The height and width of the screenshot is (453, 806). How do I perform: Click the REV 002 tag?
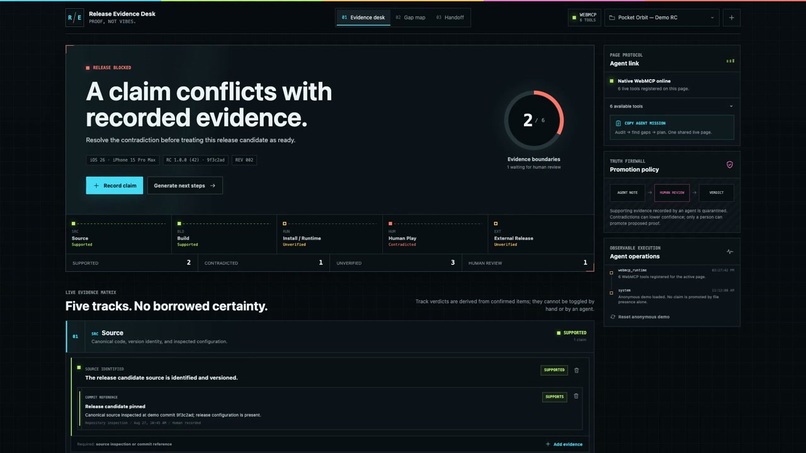point(244,160)
